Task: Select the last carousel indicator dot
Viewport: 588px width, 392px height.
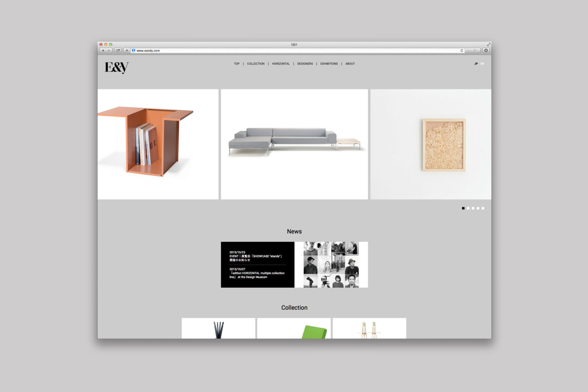Action: (483, 208)
